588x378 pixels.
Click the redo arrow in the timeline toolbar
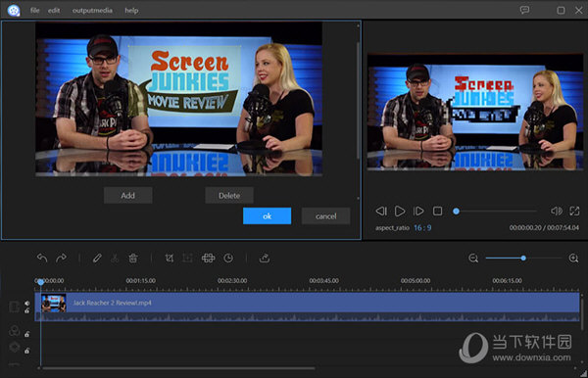[61, 258]
